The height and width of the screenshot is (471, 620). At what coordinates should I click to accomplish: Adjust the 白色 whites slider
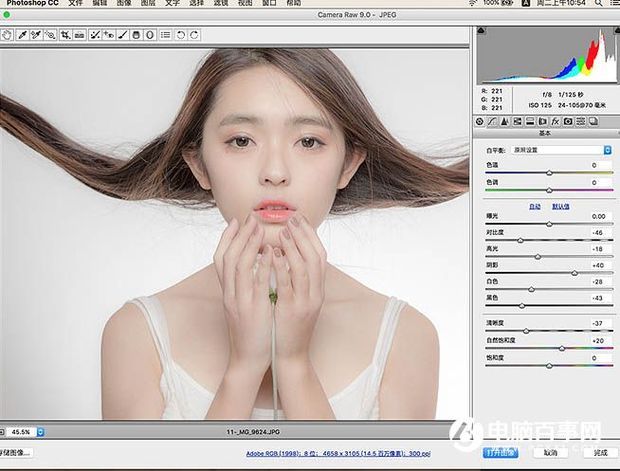[x=531, y=289]
